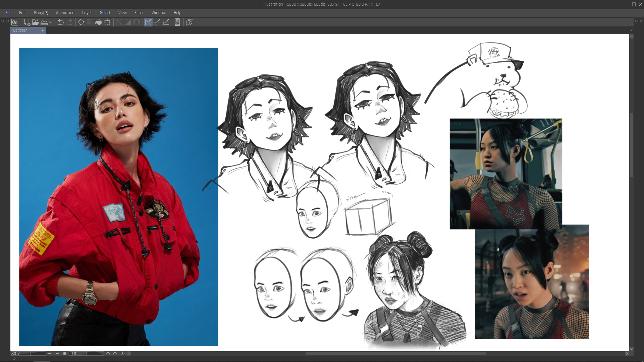Screen dimensions: 644x362
Task: Click the Open file folder icon
Action: pos(36,22)
